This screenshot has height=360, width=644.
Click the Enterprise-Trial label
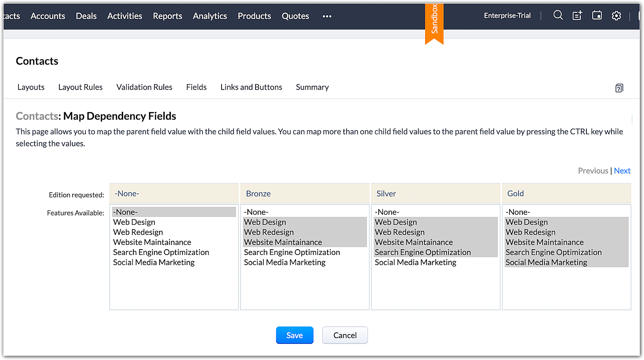point(507,15)
